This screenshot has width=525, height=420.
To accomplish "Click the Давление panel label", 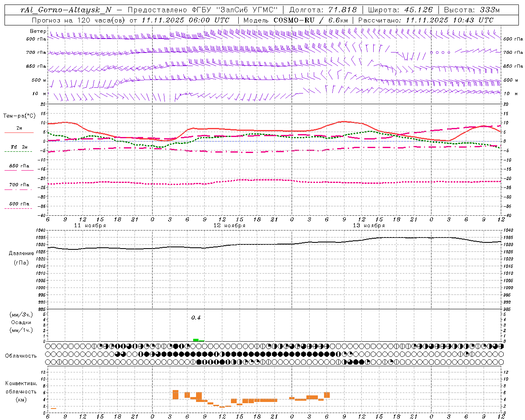I will [21, 253].
